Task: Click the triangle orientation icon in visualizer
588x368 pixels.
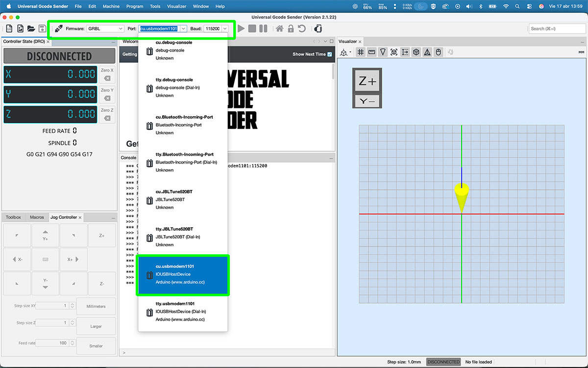Action: pos(427,52)
